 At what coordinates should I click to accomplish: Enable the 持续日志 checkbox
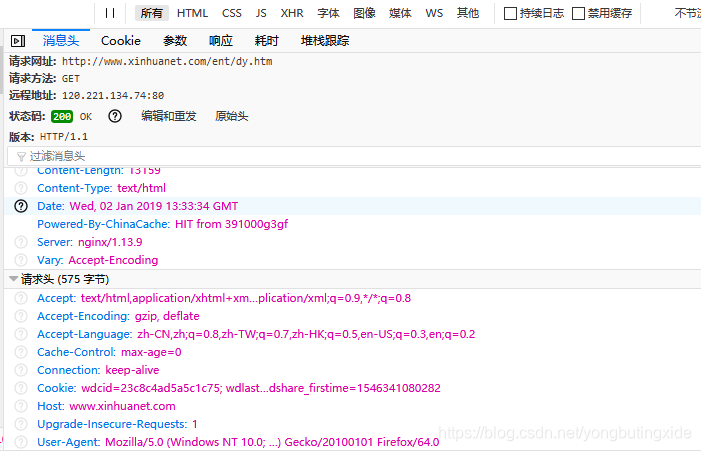click(510, 13)
